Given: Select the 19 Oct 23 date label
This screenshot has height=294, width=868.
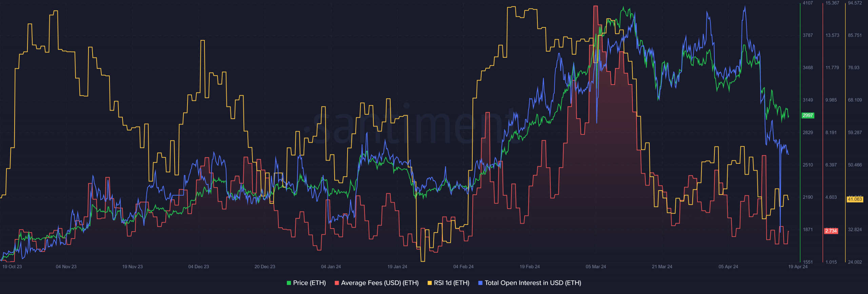Looking at the screenshot, I should coord(12,267).
